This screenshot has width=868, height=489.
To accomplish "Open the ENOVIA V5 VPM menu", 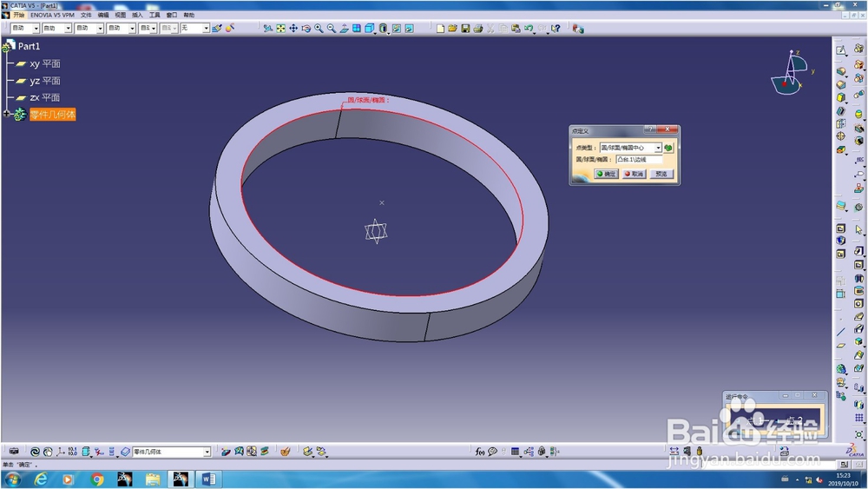I will [52, 15].
